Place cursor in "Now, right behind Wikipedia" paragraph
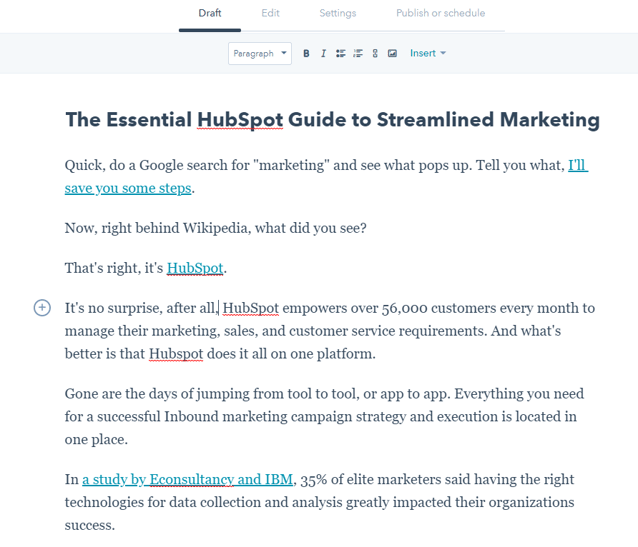Viewport: 638px width, 547px height. 216,228
